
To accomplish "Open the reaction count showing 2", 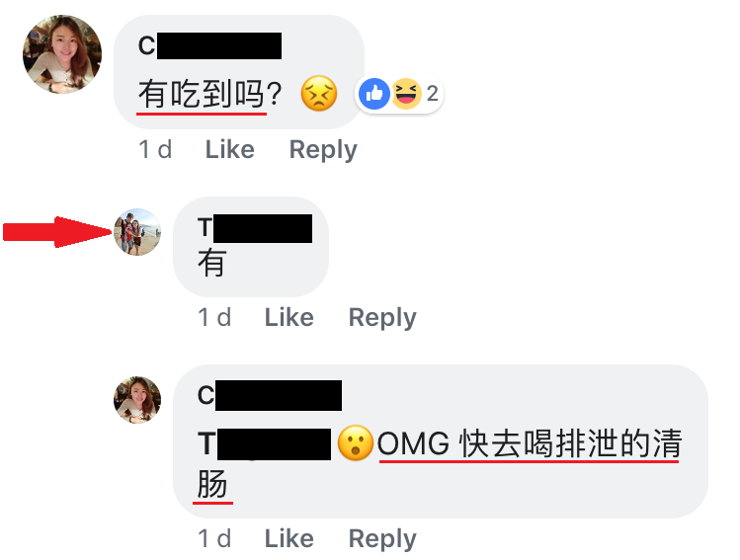I will pos(433,94).
